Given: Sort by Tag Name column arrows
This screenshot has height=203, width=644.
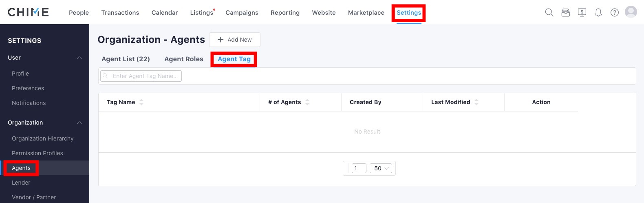Looking at the screenshot, I should click(x=141, y=102).
